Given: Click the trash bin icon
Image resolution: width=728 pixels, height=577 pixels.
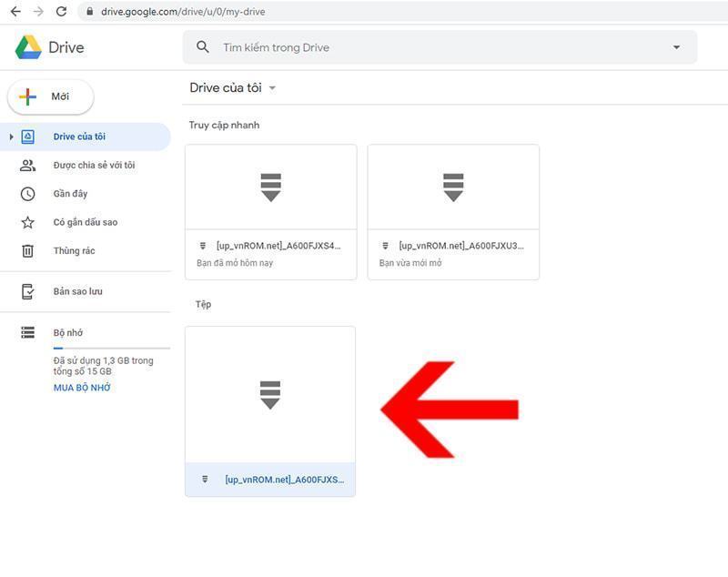Looking at the screenshot, I should [x=28, y=251].
